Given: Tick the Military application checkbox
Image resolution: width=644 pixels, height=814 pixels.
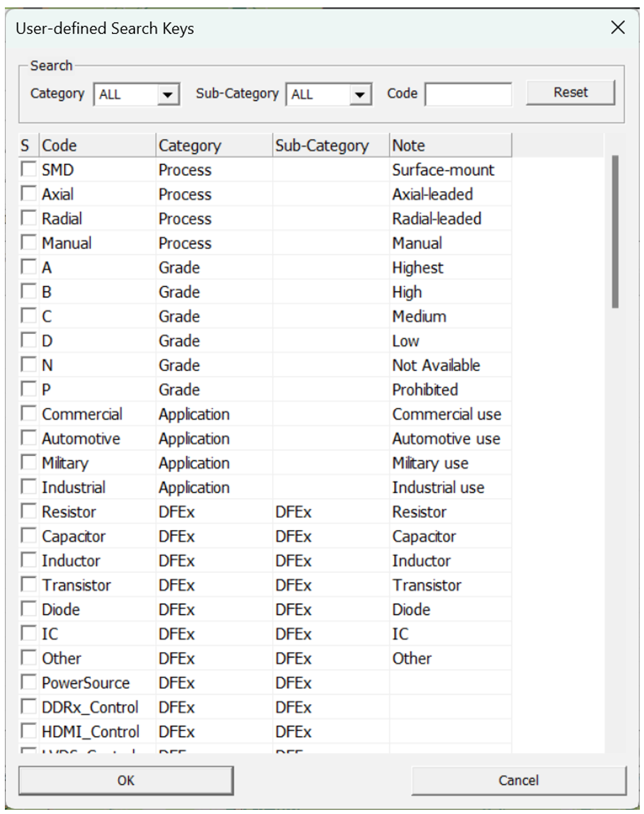Looking at the screenshot, I should [29, 462].
